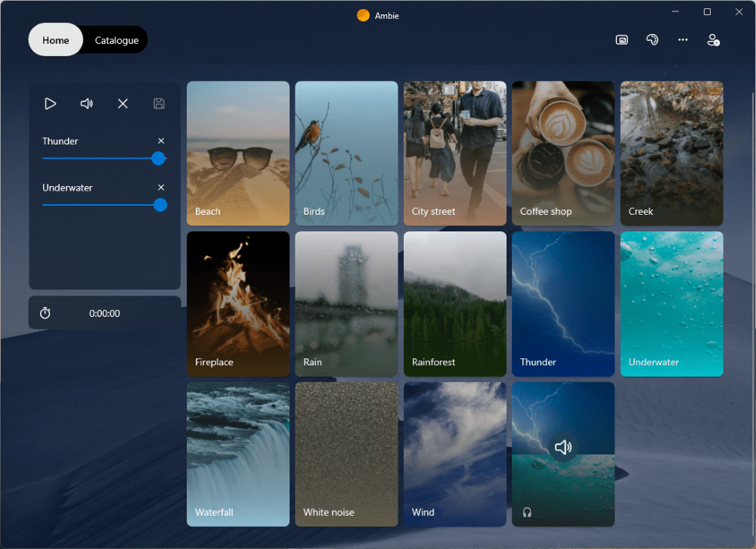Maximize the Ambie window

[708, 11]
